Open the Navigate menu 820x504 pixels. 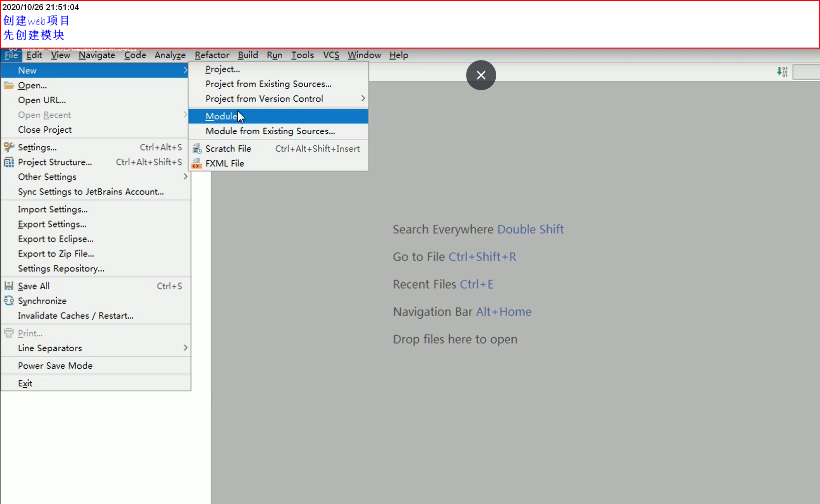pos(97,55)
